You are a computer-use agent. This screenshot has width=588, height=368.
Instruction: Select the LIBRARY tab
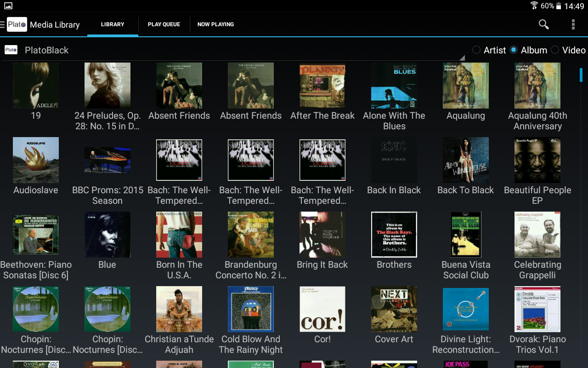pyautogui.click(x=112, y=24)
